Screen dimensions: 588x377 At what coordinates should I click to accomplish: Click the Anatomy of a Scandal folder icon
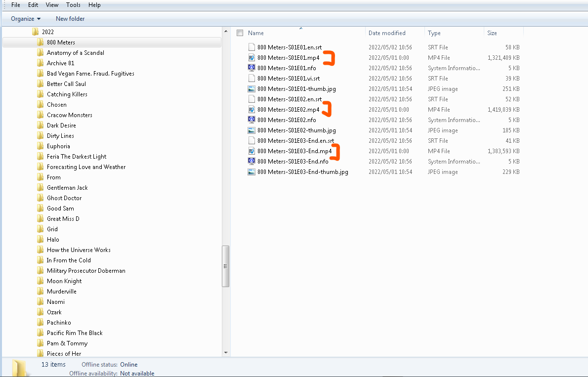(x=41, y=52)
